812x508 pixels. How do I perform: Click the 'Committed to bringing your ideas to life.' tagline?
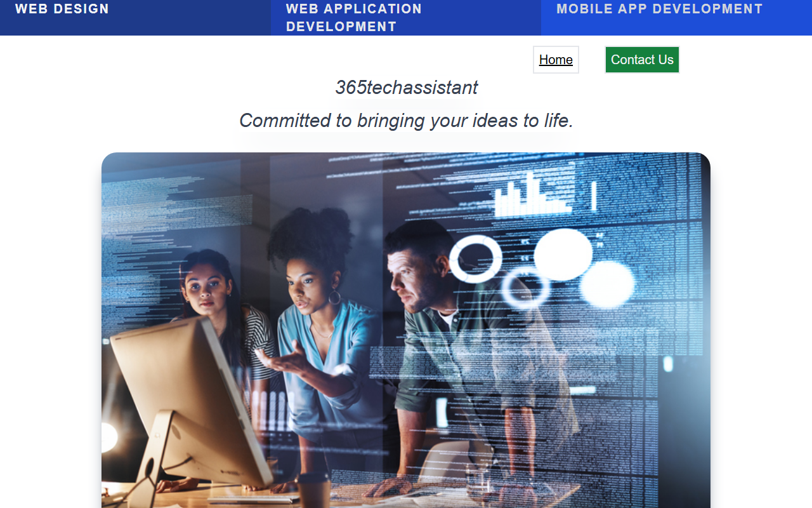[406, 121]
